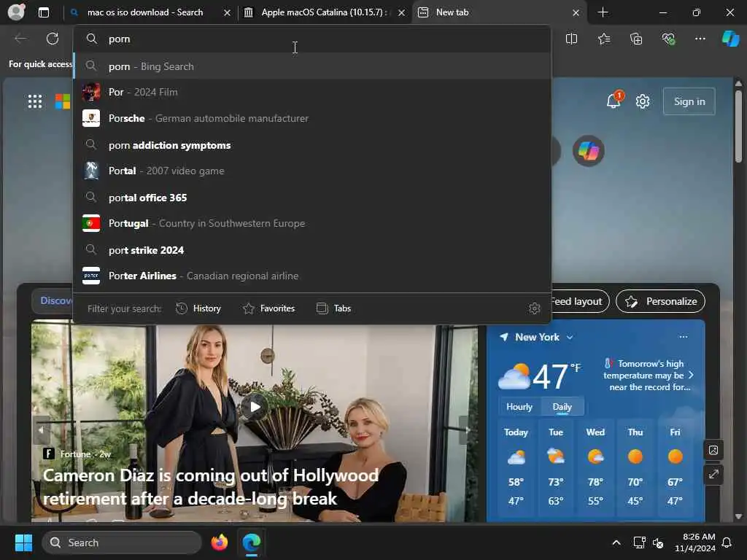
Task: Open the taskbar clock showing 8:26 AM
Action: pos(694,542)
